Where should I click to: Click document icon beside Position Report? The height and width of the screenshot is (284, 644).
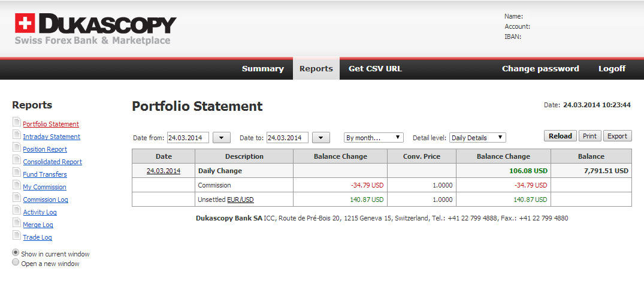tap(16, 147)
